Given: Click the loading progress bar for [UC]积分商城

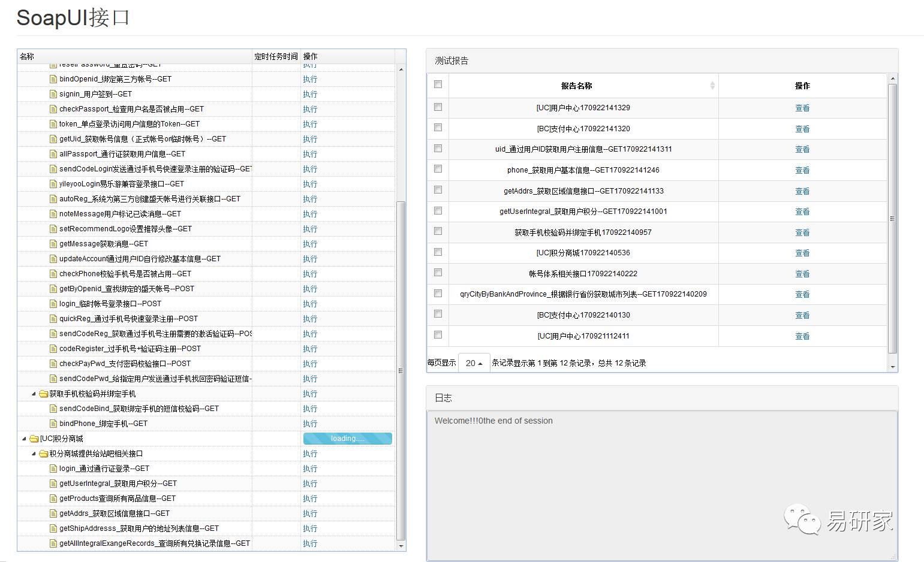Looking at the screenshot, I should click(x=348, y=439).
